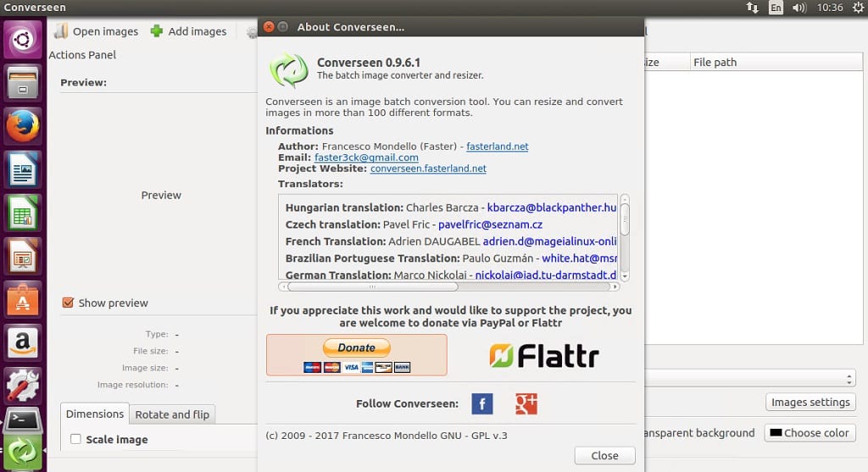The width and height of the screenshot is (868, 472).
Task: Open Amazon launcher icon
Action: click(23, 343)
